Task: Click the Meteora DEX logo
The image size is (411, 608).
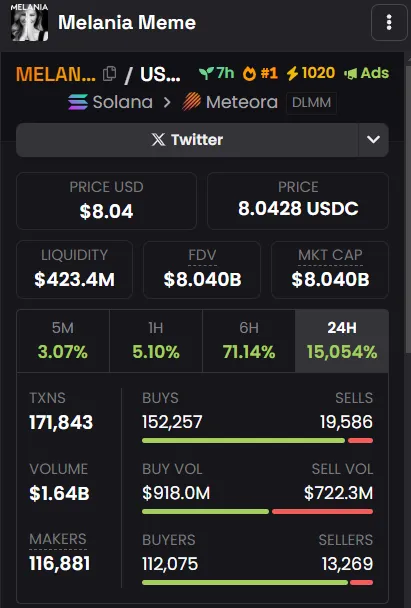Action: 192,102
